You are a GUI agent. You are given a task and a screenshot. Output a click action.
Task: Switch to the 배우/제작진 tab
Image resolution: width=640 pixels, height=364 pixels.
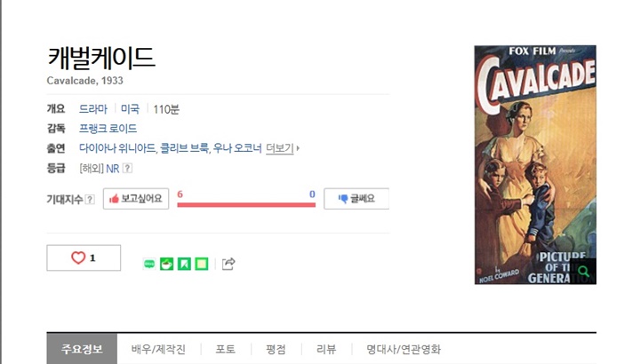(x=158, y=349)
